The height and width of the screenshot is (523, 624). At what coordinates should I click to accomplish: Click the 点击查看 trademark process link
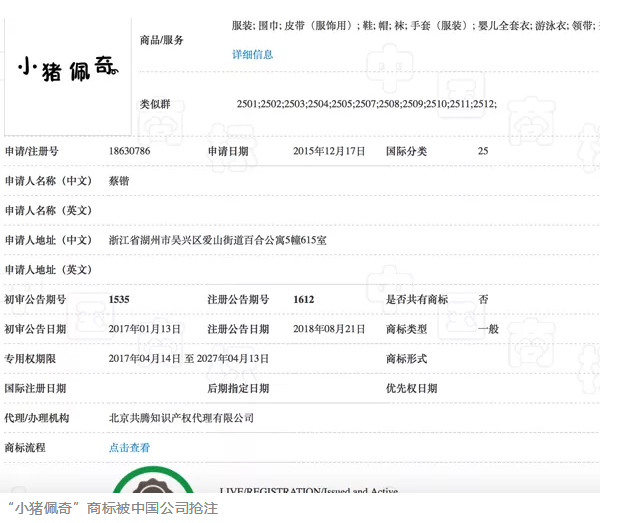click(129, 448)
